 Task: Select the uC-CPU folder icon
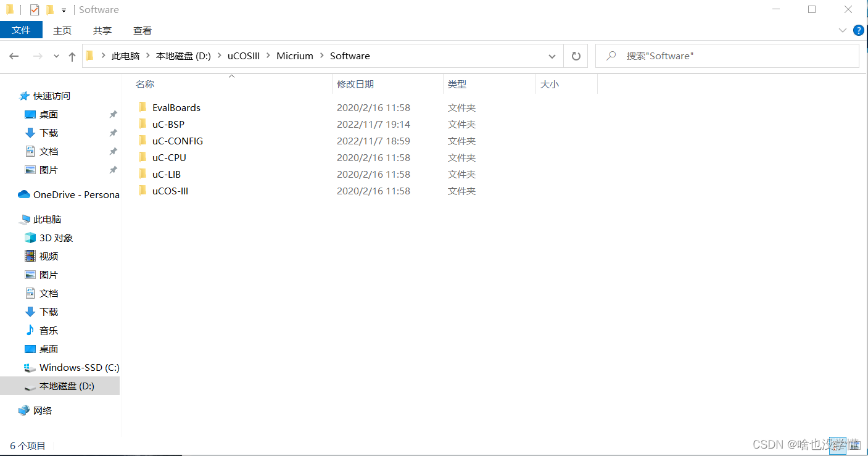[143, 157]
